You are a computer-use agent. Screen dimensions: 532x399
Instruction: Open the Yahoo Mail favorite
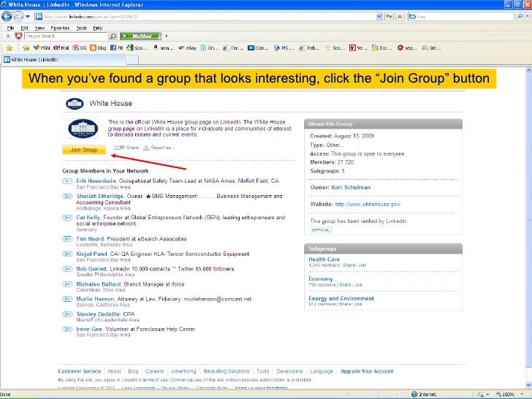[61, 47]
